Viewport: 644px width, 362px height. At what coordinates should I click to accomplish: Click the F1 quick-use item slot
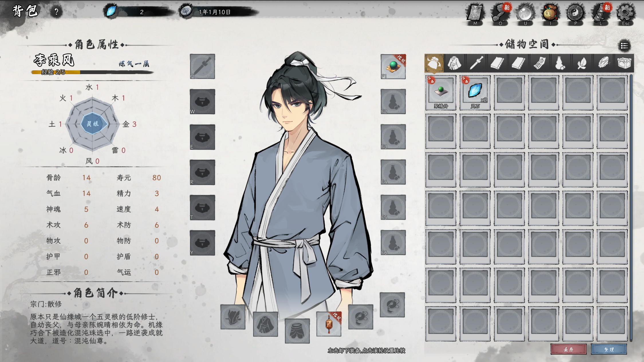(393, 66)
